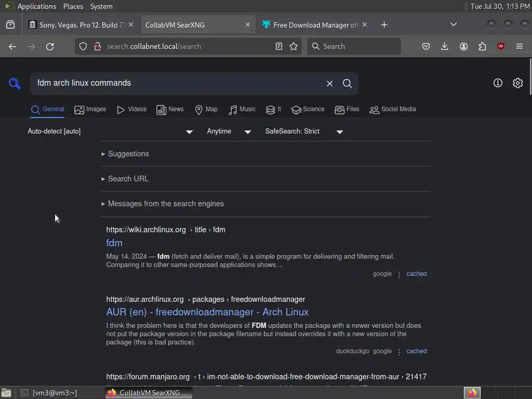This screenshot has height=399, width=532.
Task: Open cached link for the AUR result
Action: point(416,351)
